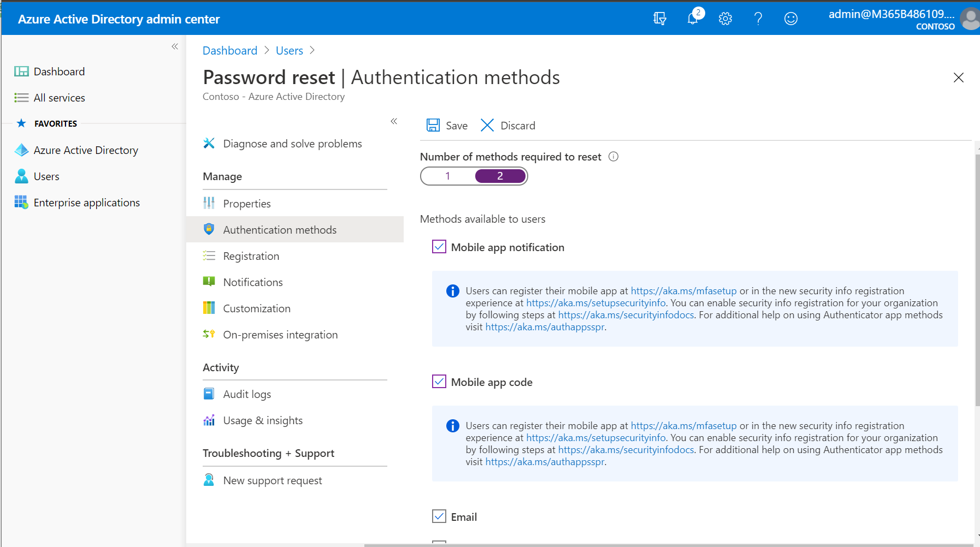This screenshot has width=980, height=547.
Task: Click the blue info icon in Mobile app code note
Action: 453,426
